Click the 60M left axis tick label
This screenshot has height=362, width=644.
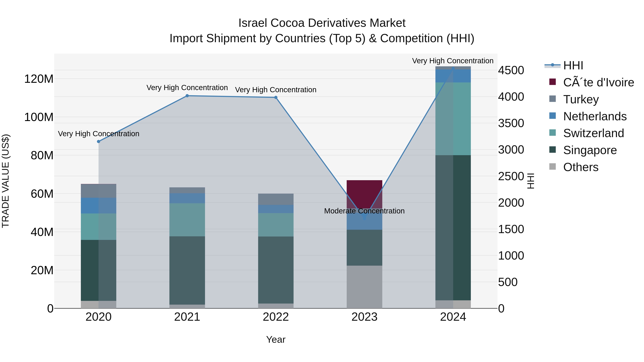(42, 194)
